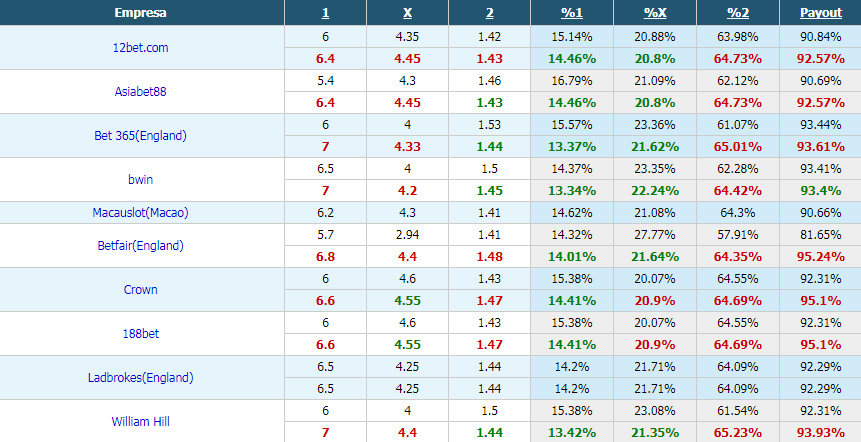Image resolution: width=861 pixels, height=442 pixels.
Task: Sort by the 2 column header
Action: pos(489,13)
